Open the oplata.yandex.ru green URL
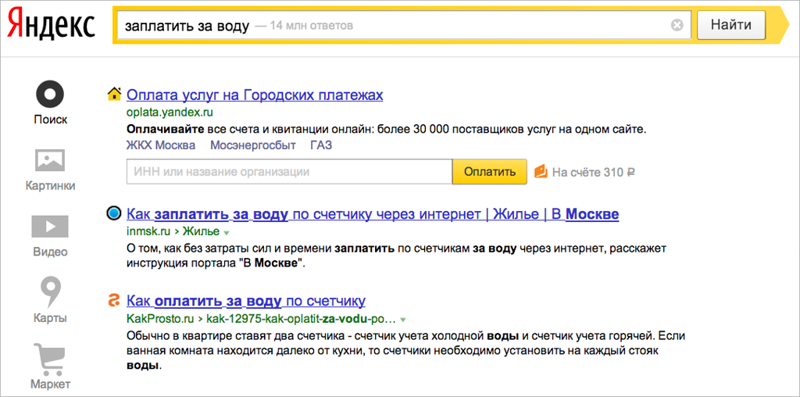The image size is (800, 397). 169,112
